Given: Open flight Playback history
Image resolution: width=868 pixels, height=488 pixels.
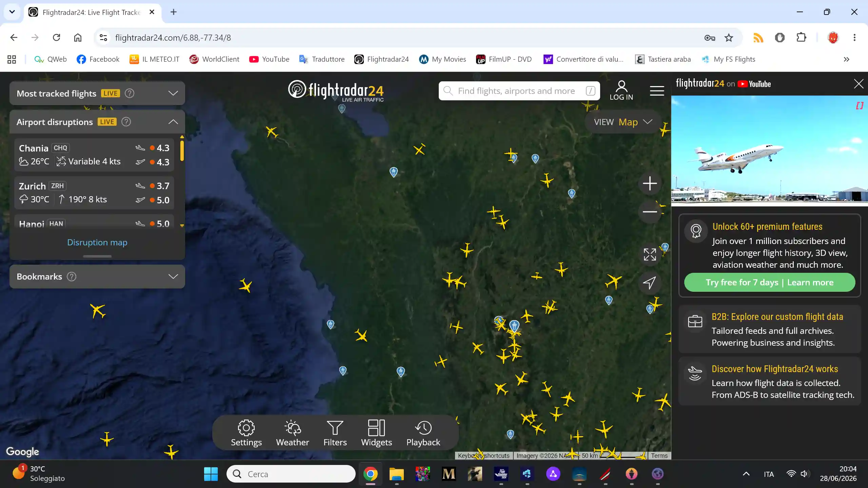Looking at the screenshot, I should point(423,433).
